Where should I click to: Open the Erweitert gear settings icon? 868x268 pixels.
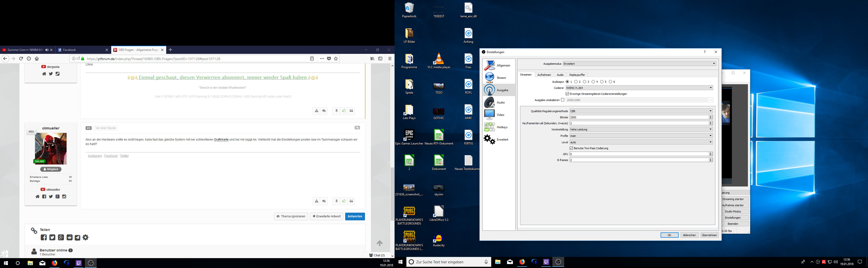coord(489,139)
